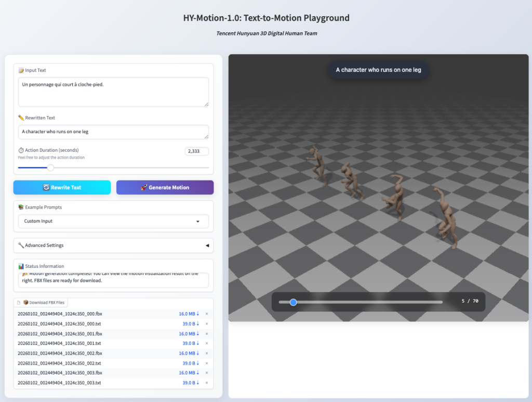Download the 1024c350_002.fbx file
The width and height of the screenshot is (532, 402).
(x=189, y=353)
